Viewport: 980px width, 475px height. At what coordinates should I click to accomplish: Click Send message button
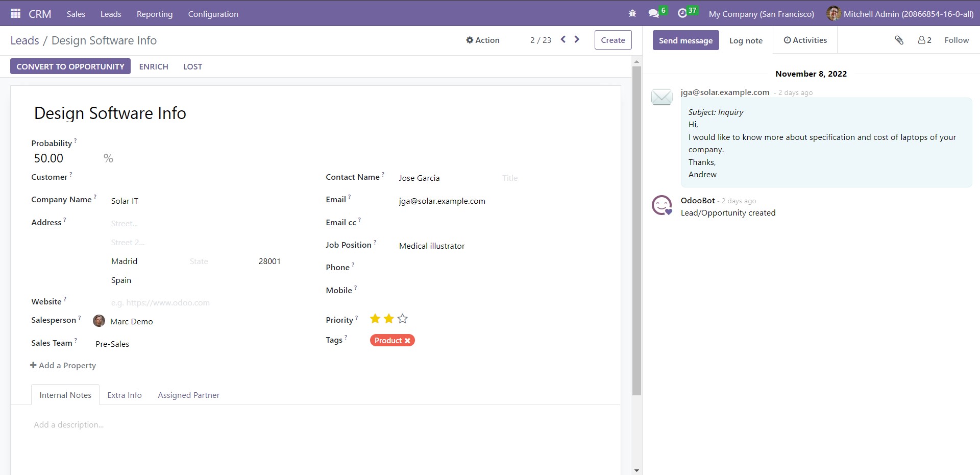(685, 40)
